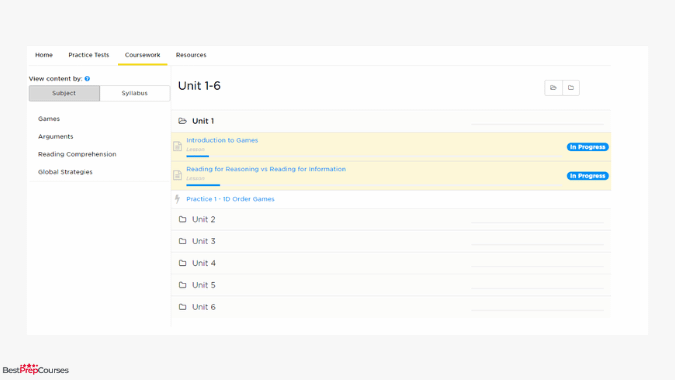
Task: Click the folder icon for Unit 2
Action: point(183,219)
